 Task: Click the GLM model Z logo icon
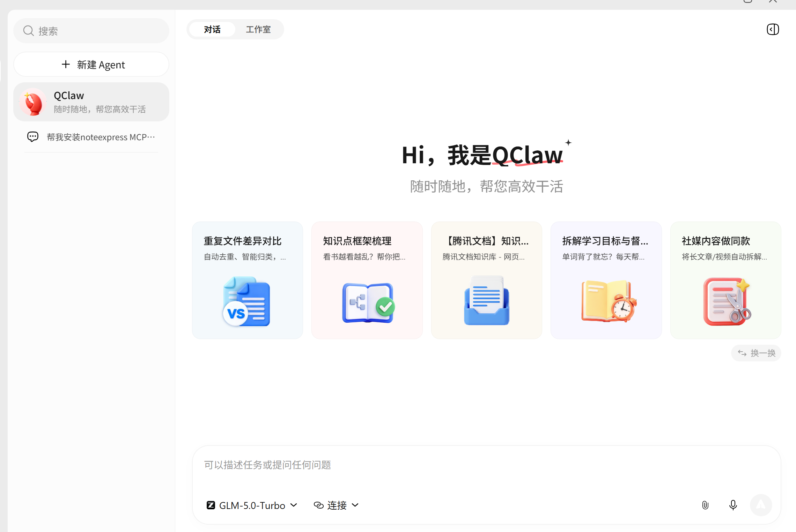[211, 505]
